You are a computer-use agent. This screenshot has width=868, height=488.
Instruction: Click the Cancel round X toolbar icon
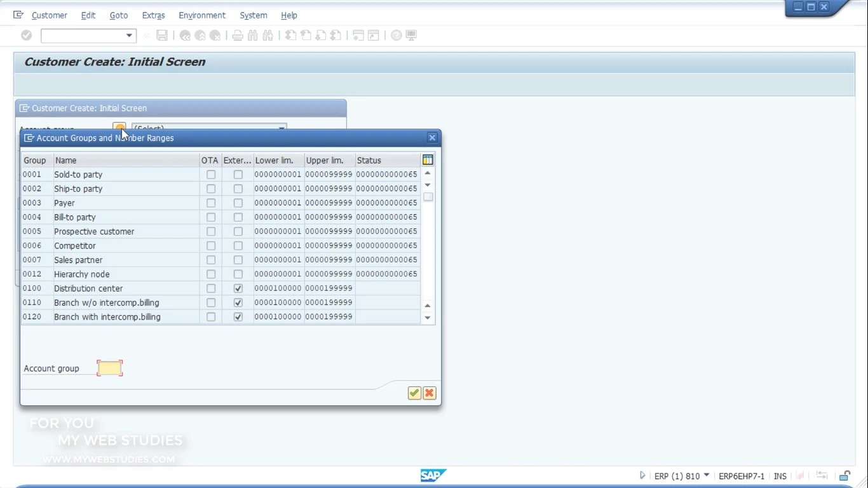215,36
